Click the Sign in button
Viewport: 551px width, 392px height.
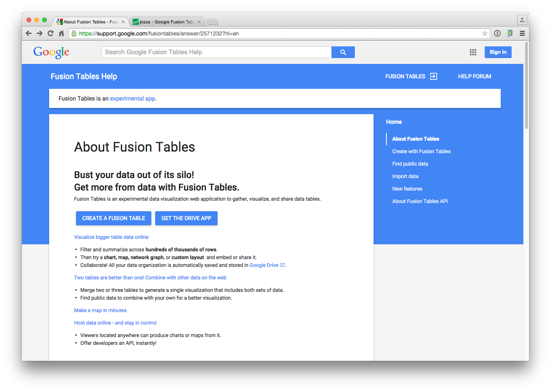pyautogui.click(x=498, y=52)
